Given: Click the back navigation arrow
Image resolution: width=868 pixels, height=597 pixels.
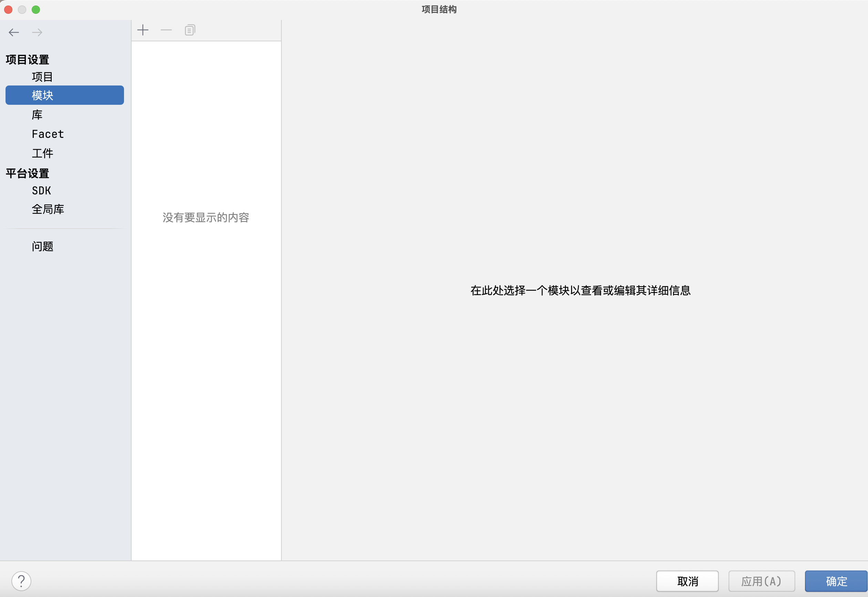Looking at the screenshot, I should pos(14,32).
